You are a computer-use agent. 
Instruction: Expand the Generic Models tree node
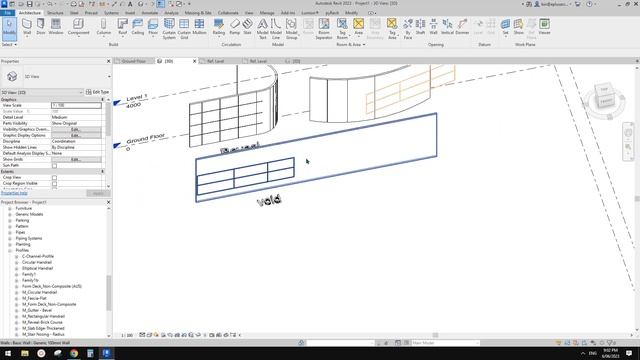[x=10, y=214]
